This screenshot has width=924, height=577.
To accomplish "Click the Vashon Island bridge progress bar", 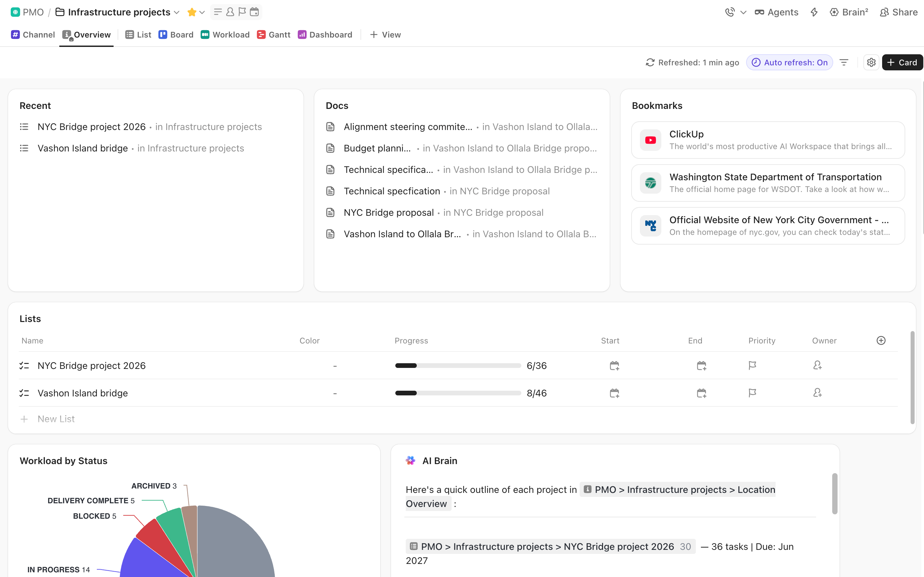I will pyautogui.click(x=458, y=393).
